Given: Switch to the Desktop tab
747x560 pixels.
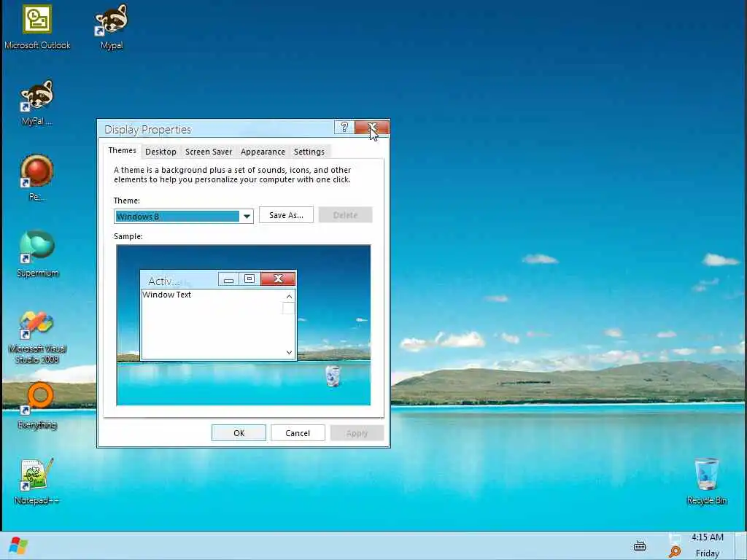Looking at the screenshot, I should [160, 152].
